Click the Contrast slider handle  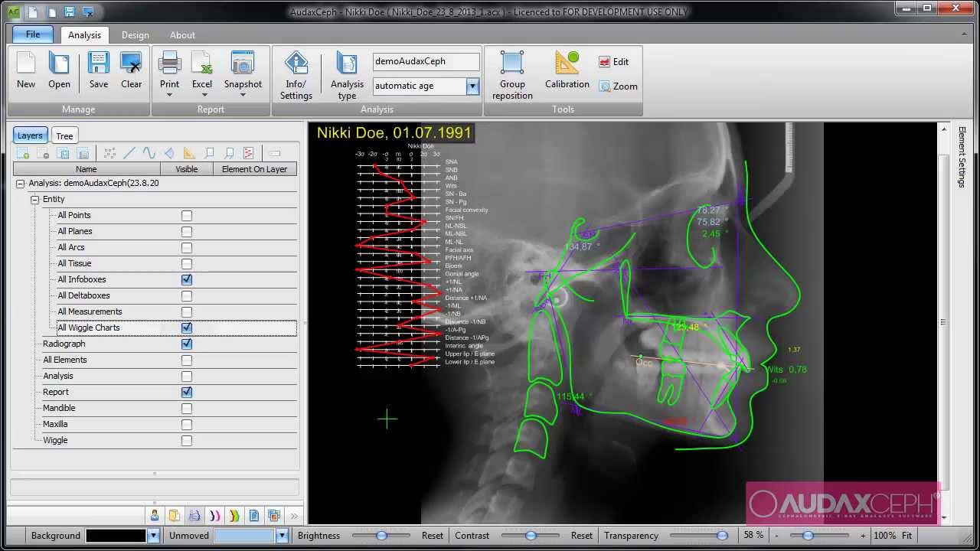tap(530, 536)
